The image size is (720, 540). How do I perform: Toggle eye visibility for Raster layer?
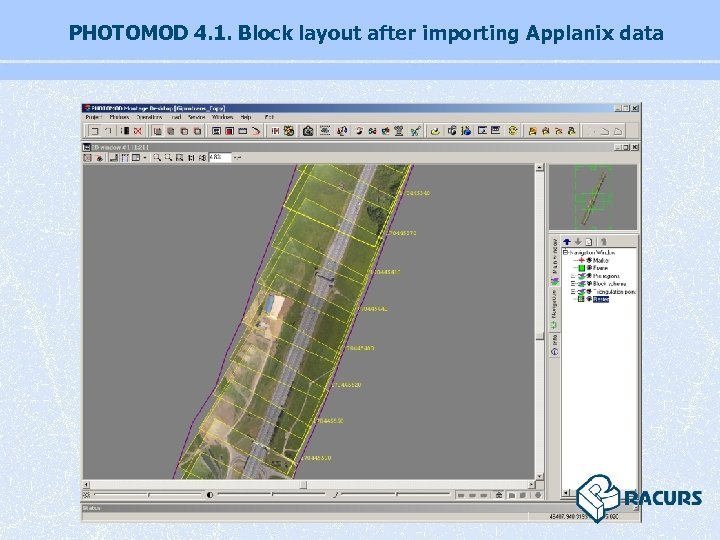point(589,299)
